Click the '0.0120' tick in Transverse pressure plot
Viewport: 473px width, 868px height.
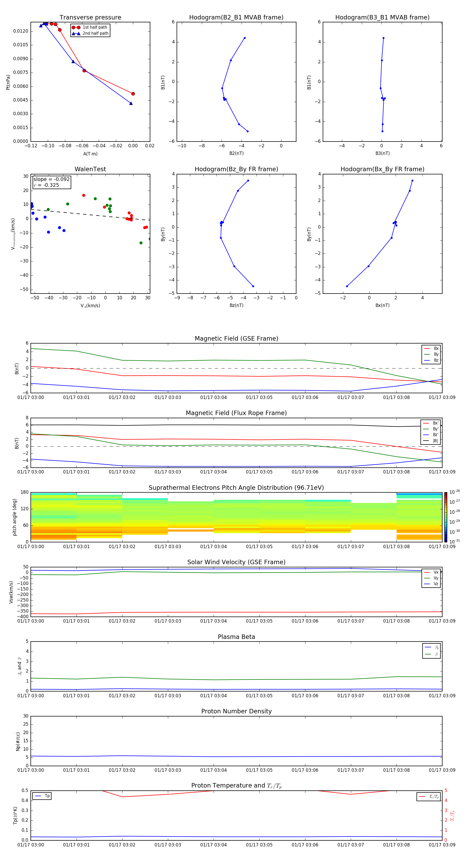tap(20, 31)
